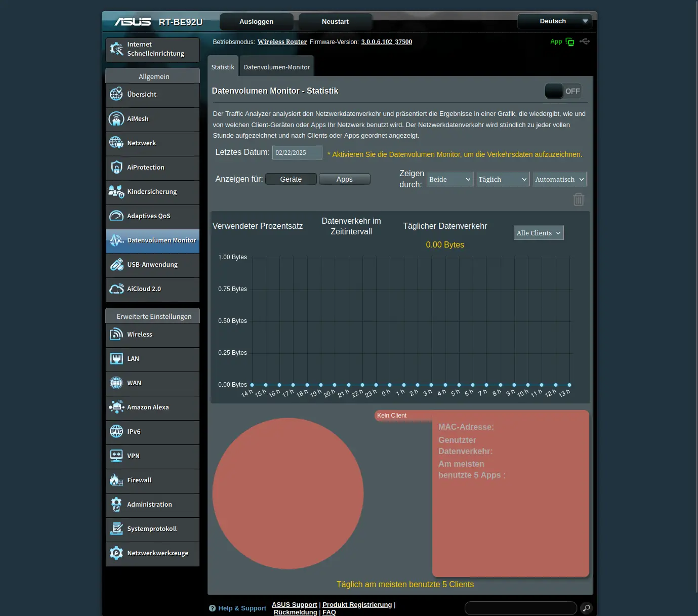Click the USB status icon in header
698x616 pixels.
click(x=585, y=42)
